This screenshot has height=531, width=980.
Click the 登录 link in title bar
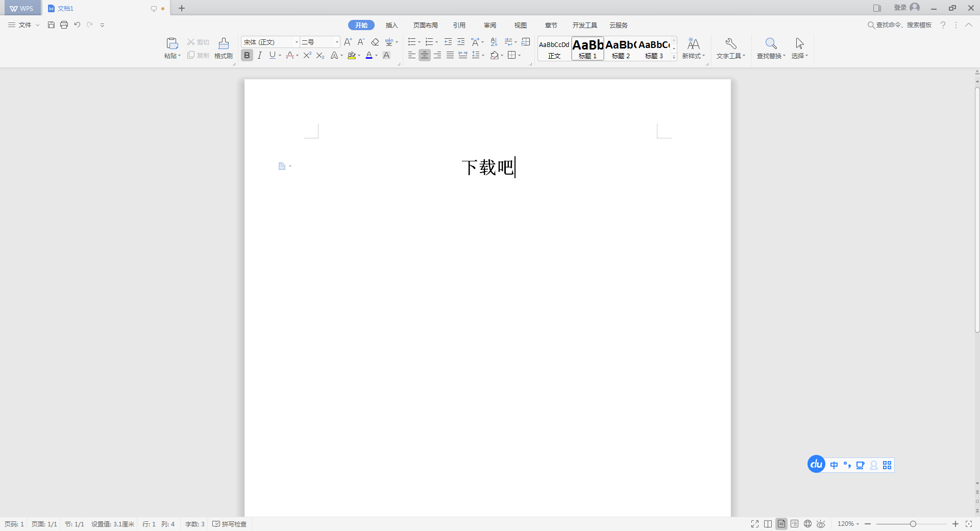point(900,8)
